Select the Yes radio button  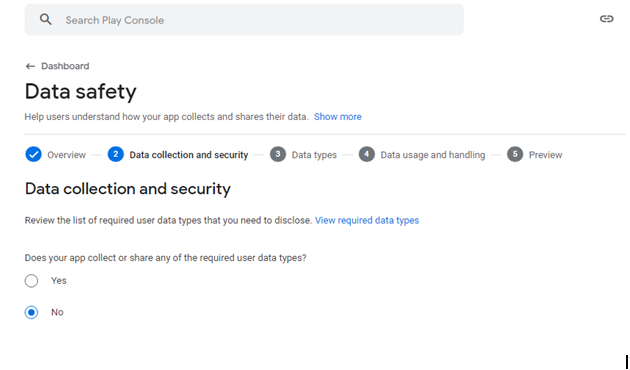[31, 280]
